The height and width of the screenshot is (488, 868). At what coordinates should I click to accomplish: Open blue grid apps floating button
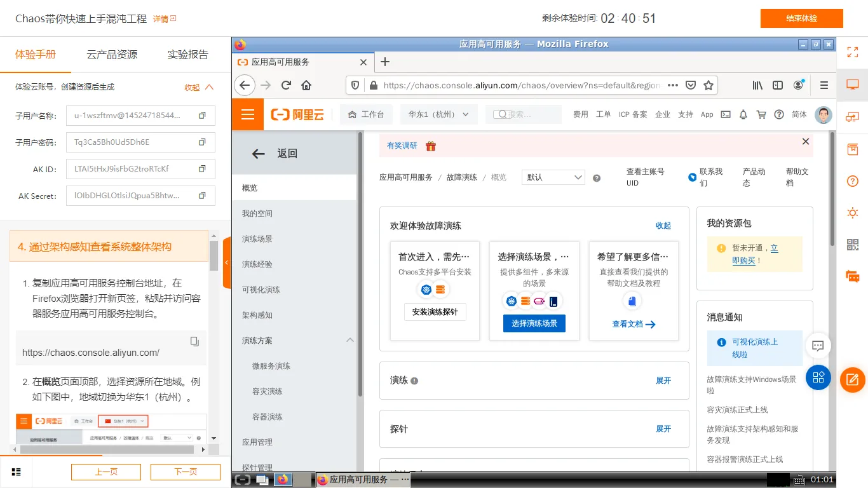coord(818,377)
